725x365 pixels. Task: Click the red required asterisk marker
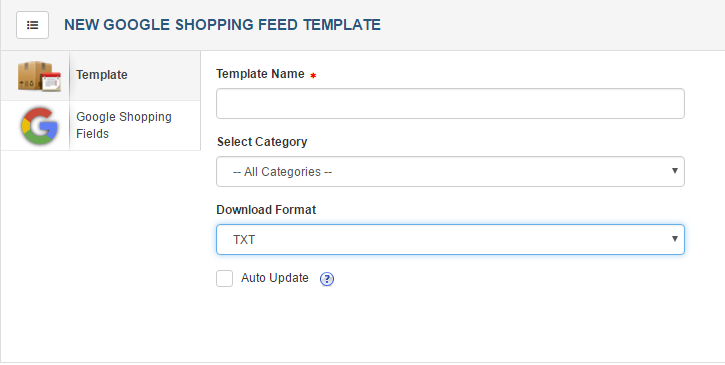[x=313, y=75]
